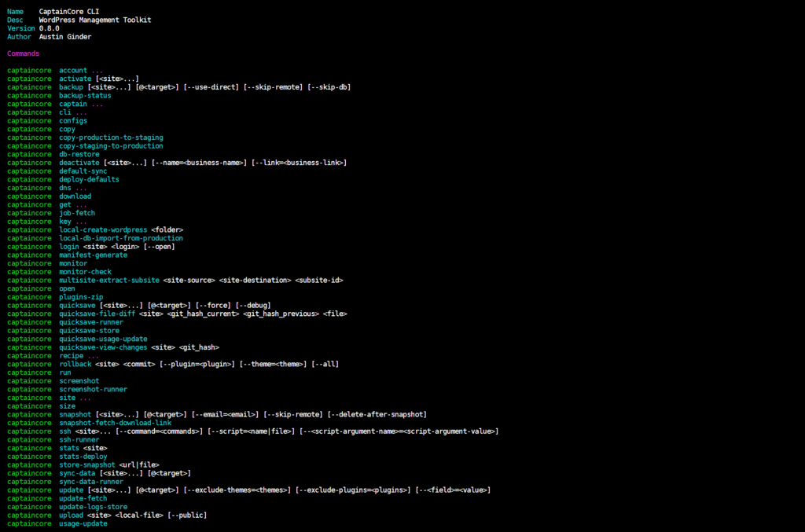Click the 'store-snapshot' command
The width and height of the screenshot is (805, 532).
[x=86, y=465]
